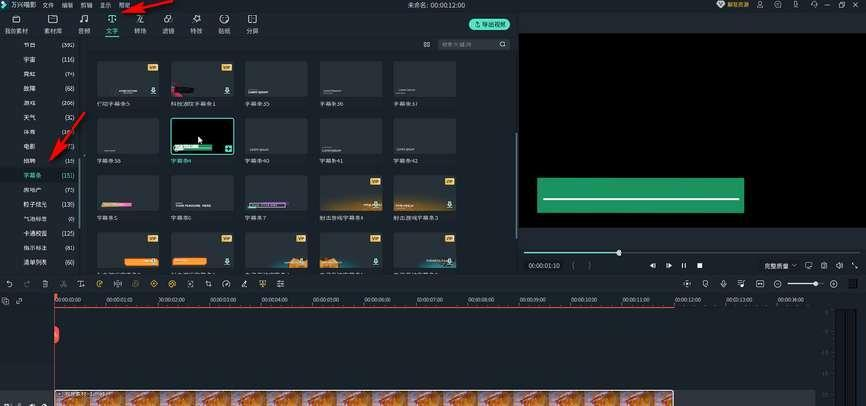866x406 pixels.
Task: Open the 我的素材 media tab
Action: tap(16, 25)
